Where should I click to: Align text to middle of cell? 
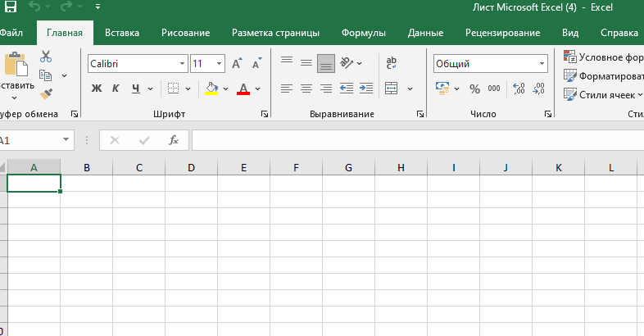pos(306,63)
